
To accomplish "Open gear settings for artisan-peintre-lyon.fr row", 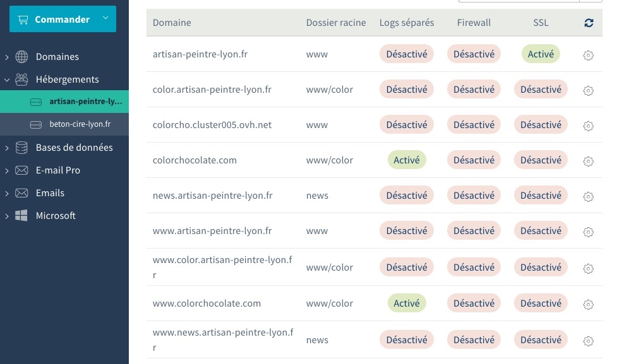I will point(588,55).
